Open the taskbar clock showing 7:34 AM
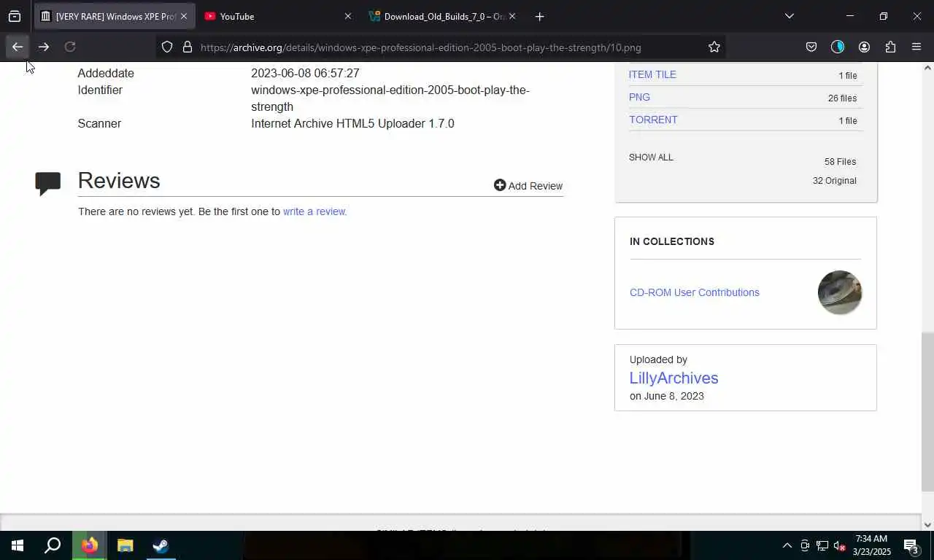 (x=871, y=545)
